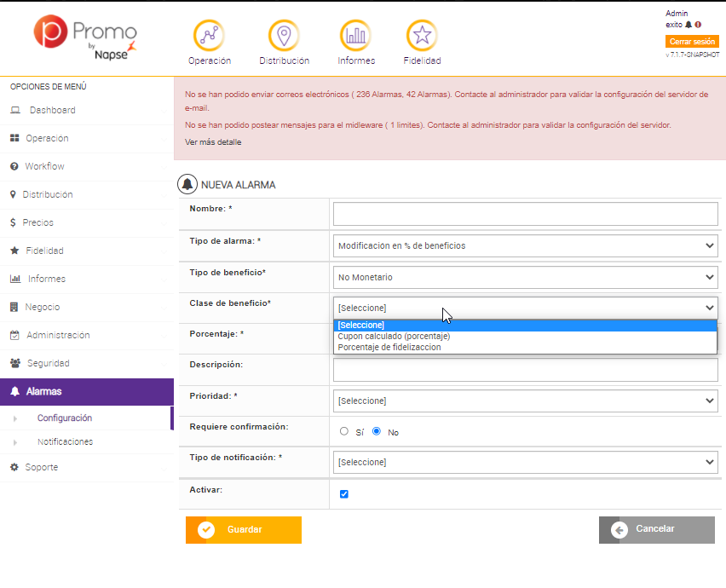The width and height of the screenshot is (726, 588).
Task: Open the Tipo de alarma dropdown
Action: point(525,245)
